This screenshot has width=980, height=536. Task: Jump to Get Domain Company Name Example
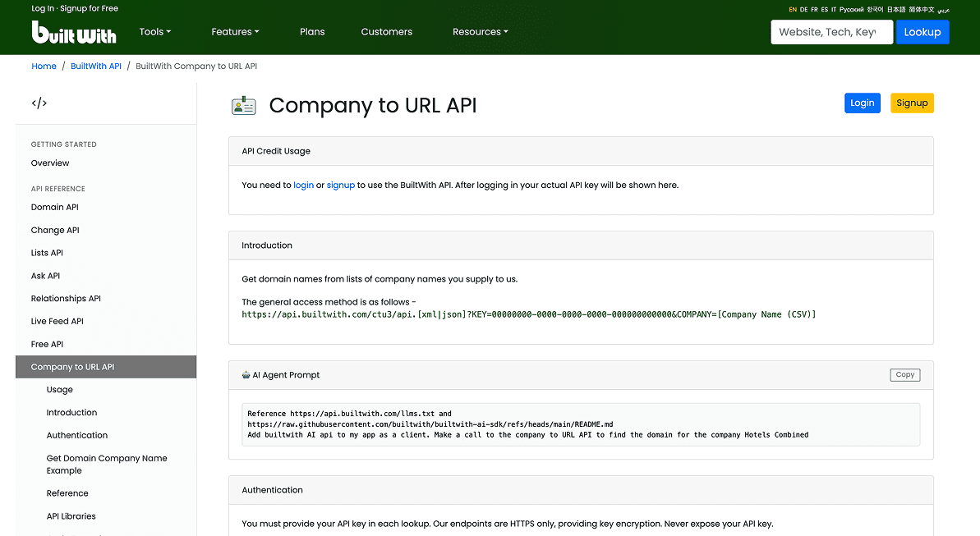tap(107, 464)
